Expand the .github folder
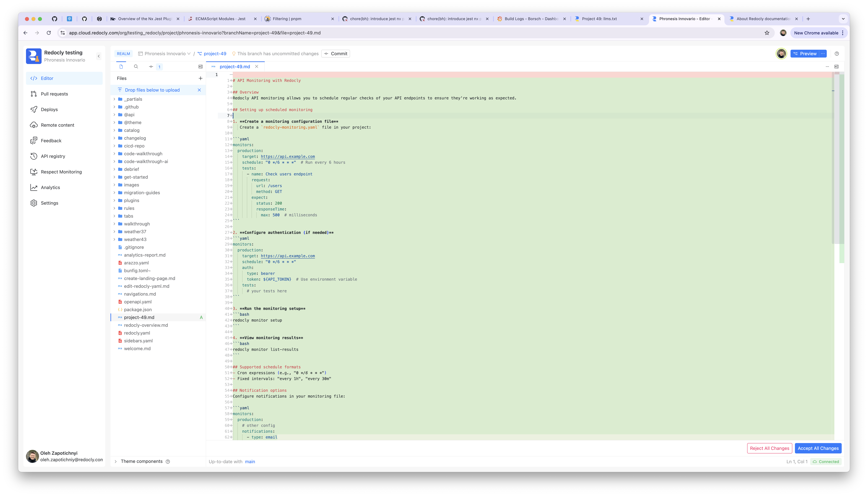This screenshot has height=496, width=868. pyautogui.click(x=115, y=107)
